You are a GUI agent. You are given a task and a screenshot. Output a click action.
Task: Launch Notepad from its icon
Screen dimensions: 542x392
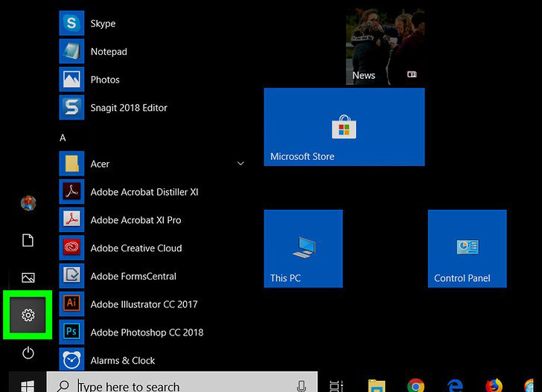(x=71, y=51)
